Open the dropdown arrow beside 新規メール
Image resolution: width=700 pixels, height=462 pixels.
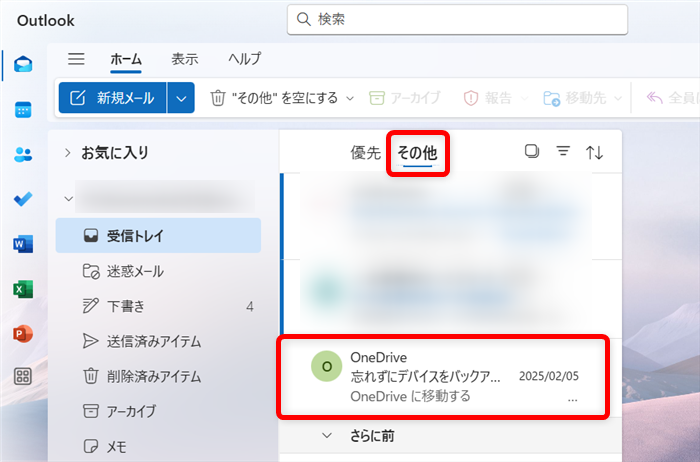180,98
